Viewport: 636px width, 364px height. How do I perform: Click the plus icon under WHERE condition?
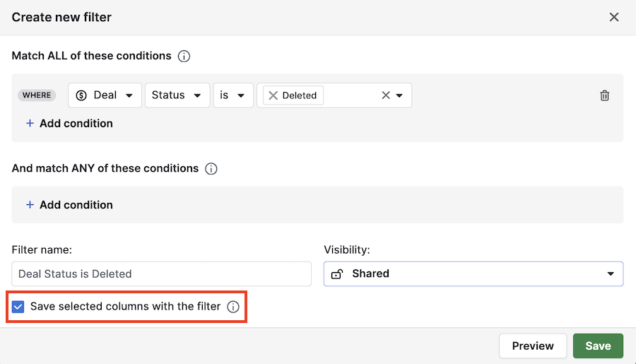[30, 124]
